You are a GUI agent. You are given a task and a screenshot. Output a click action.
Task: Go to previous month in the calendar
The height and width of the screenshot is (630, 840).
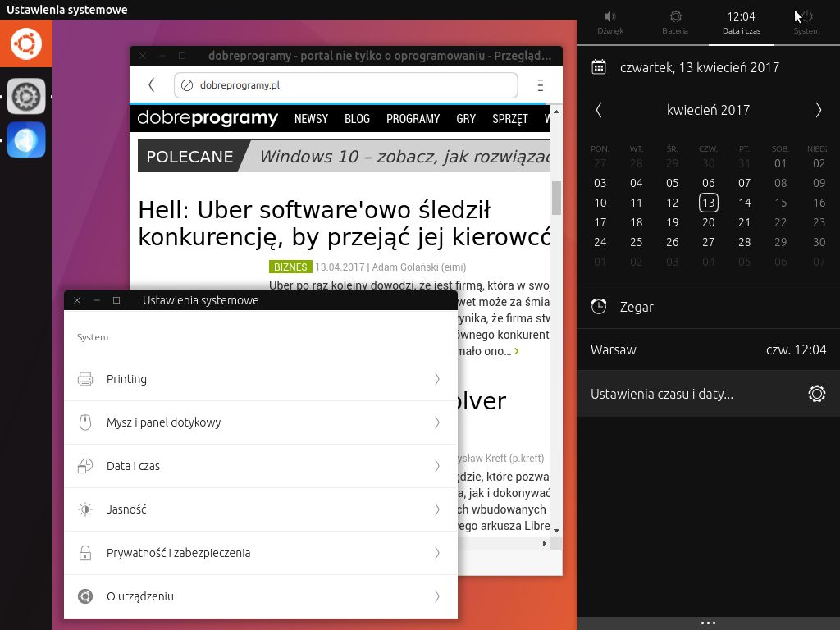[x=599, y=110]
